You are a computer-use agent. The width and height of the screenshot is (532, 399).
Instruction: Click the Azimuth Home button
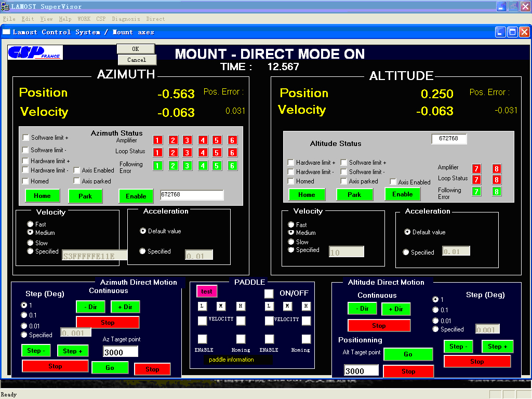pyautogui.click(x=43, y=196)
